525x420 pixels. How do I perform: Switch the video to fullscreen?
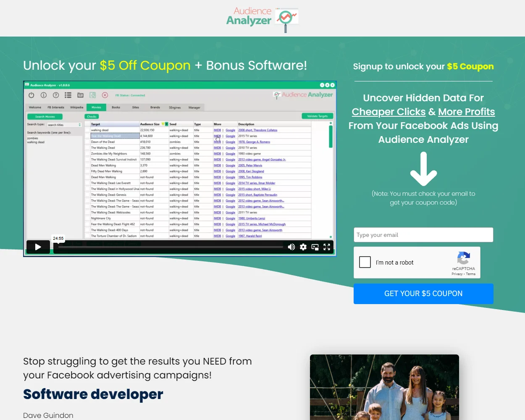coord(327,247)
